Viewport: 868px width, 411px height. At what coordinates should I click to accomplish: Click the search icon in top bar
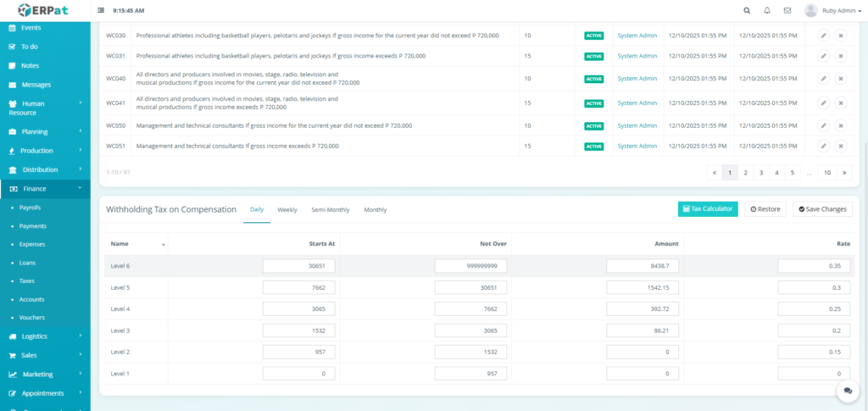coord(746,10)
